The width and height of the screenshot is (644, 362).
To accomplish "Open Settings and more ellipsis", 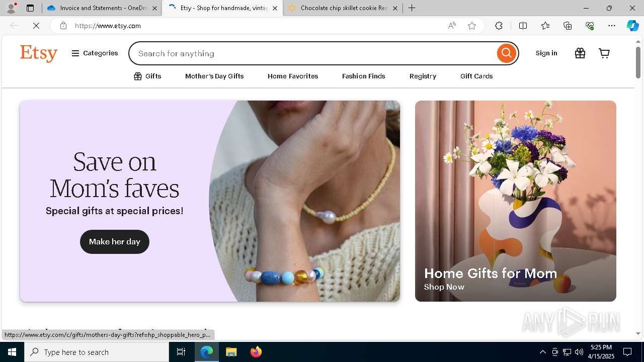I will 612,26.
